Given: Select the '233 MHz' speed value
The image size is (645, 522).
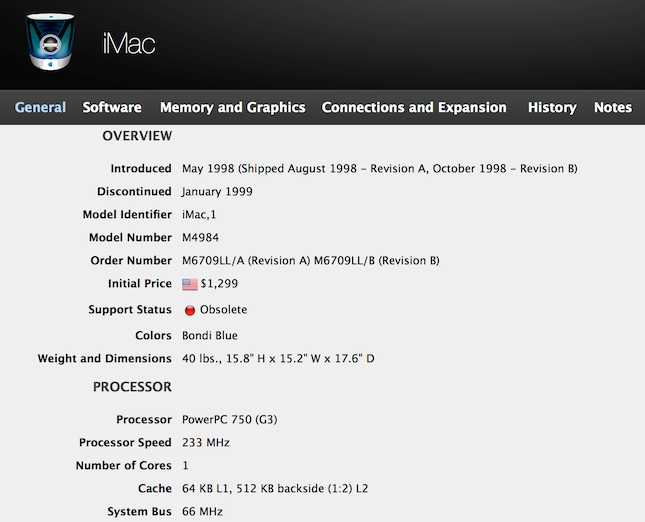Looking at the screenshot, I should pyautogui.click(x=206, y=443).
